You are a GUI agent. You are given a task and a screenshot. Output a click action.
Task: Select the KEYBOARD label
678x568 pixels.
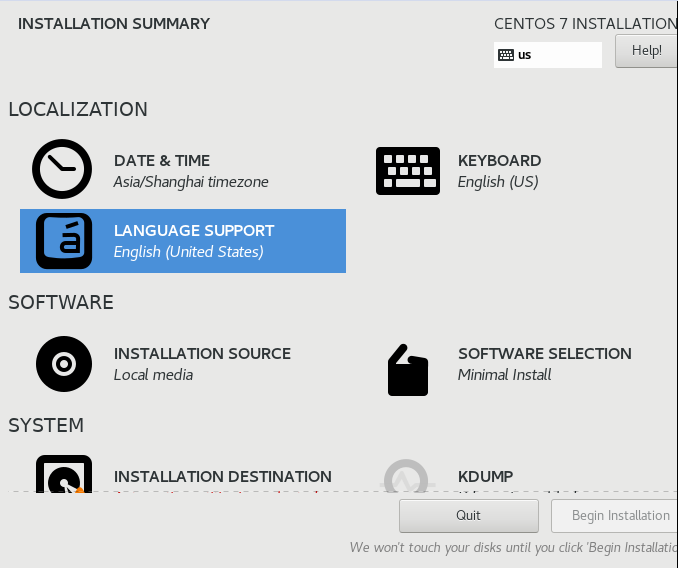(x=499, y=161)
